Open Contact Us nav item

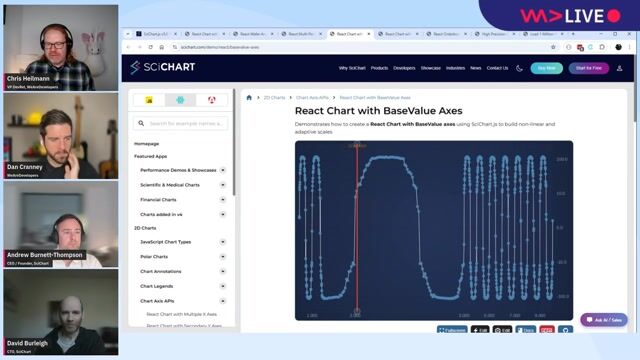click(x=497, y=68)
